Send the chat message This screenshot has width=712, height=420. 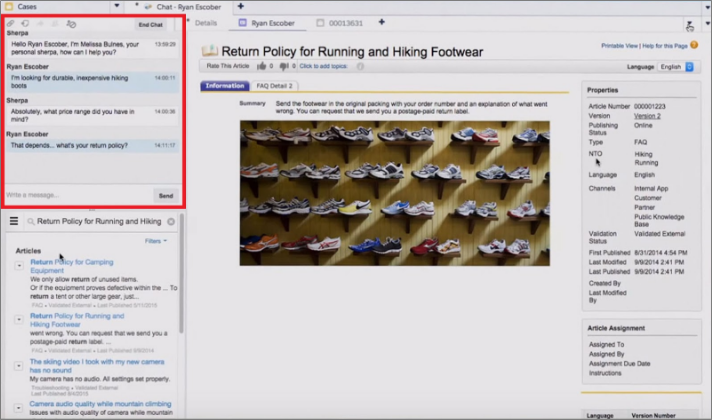tap(166, 196)
